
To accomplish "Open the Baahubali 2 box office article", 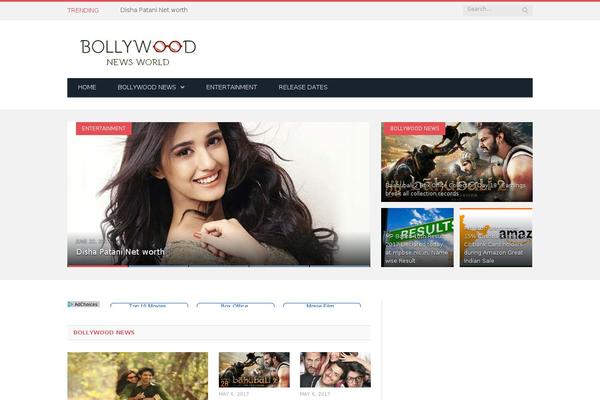I will [457, 162].
